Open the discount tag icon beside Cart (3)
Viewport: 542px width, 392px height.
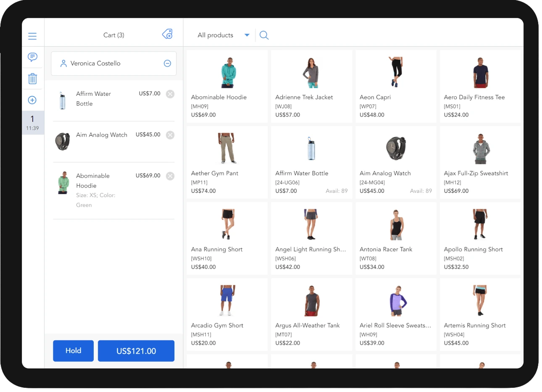pyautogui.click(x=167, y=34)
